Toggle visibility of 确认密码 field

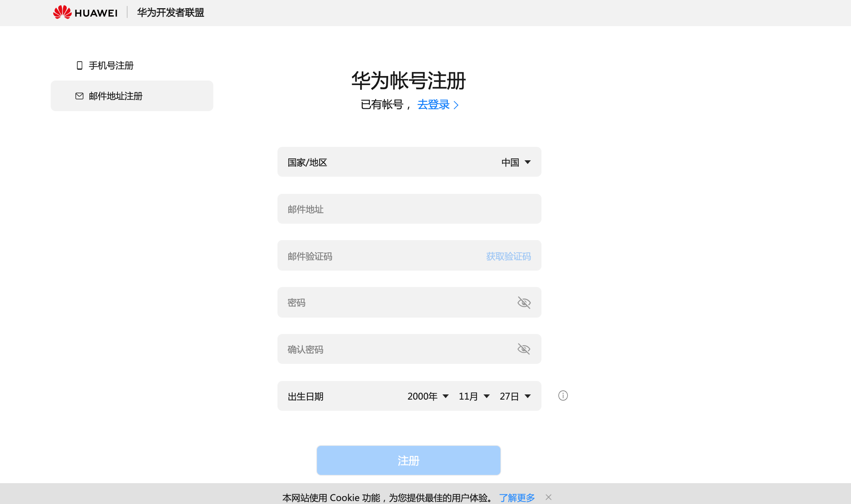click(524, 349)
